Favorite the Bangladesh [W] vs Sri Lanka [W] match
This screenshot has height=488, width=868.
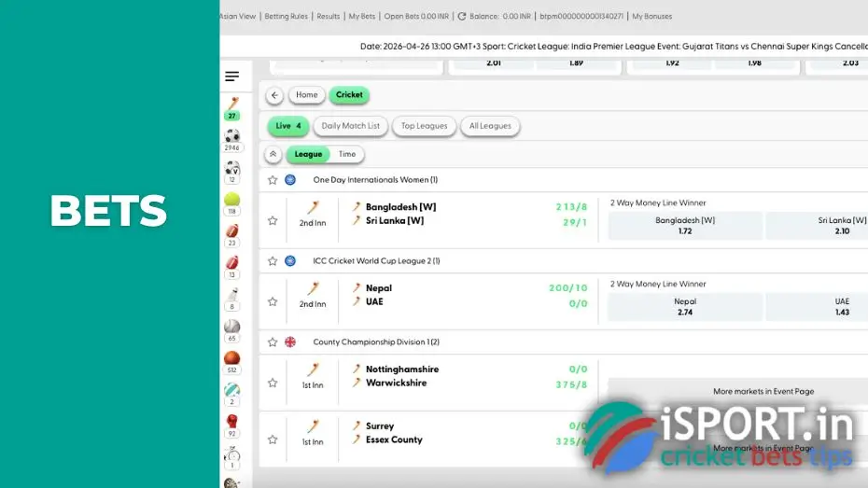tap(273, 221)
